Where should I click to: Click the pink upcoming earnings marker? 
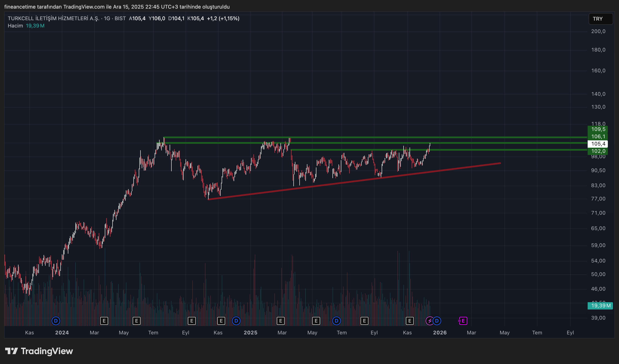coord(463,321)
